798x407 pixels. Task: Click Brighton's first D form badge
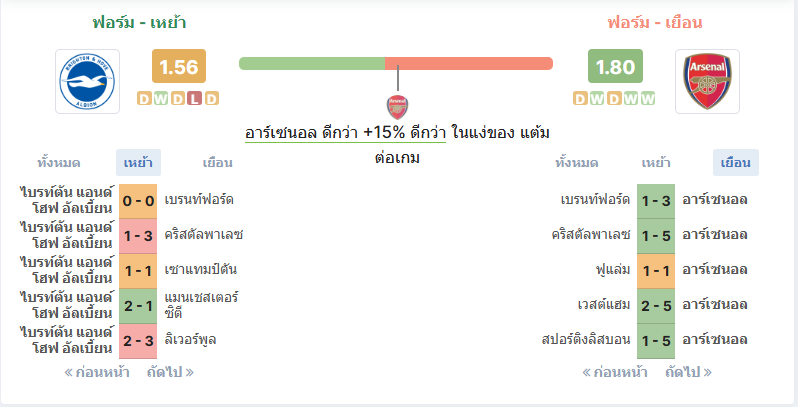[x=145, y=98]
